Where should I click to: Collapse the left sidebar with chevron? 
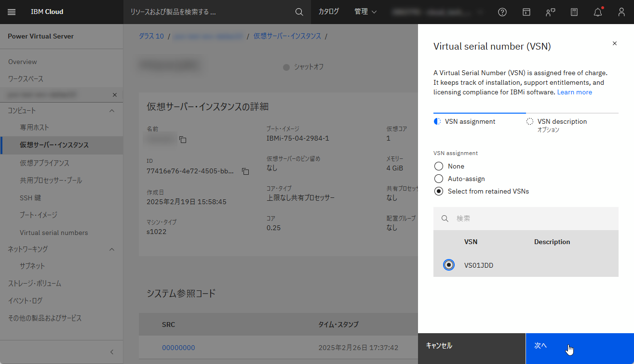112,352
